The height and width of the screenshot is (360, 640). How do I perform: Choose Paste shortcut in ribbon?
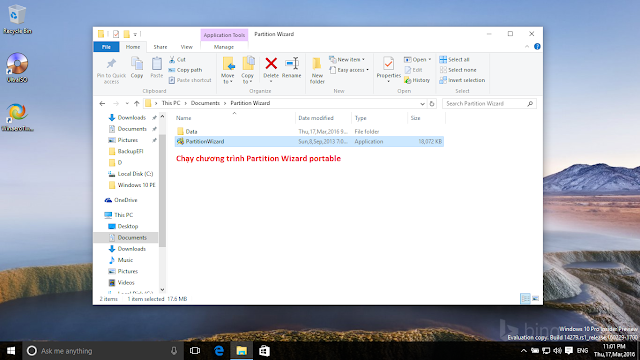pyautogui.click(x=190, y=80)
